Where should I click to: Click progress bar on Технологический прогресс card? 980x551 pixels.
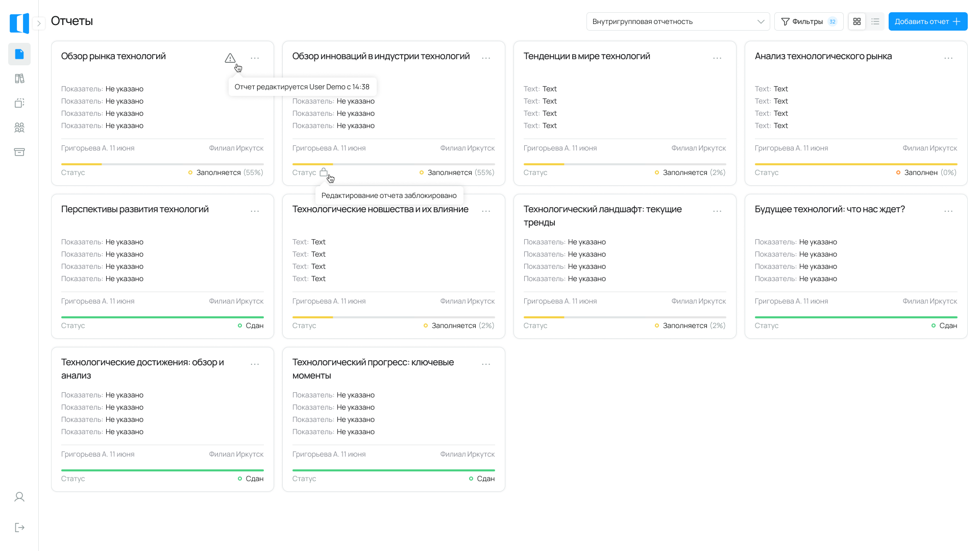[394, 470]
